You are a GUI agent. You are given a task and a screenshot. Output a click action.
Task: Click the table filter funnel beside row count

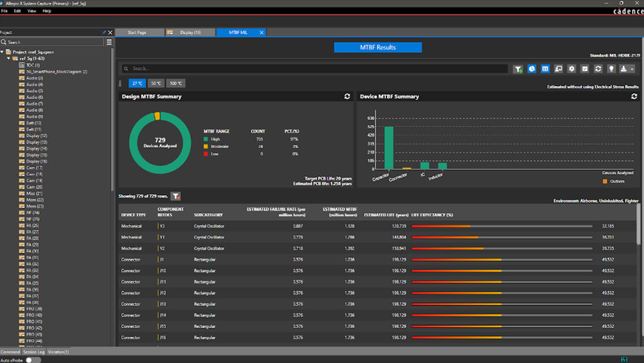click(x=176, y=196)
